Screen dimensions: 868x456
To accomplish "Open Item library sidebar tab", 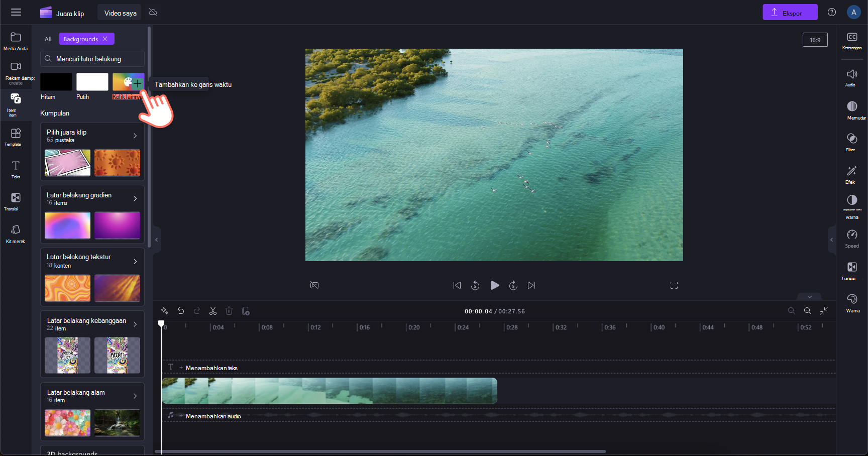I will pyautogui.click(x=16, y=104).
